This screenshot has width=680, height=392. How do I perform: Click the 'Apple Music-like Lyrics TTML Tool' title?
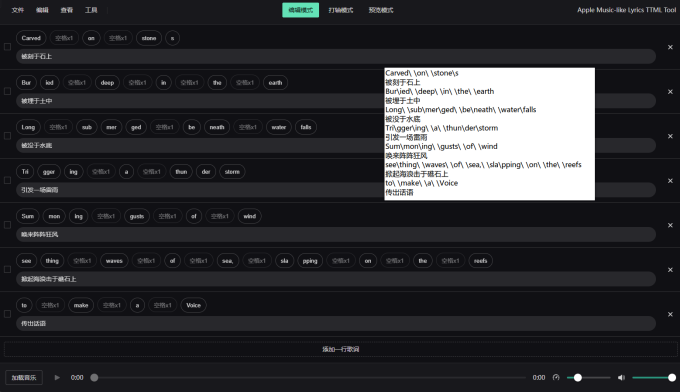point(626,10)
